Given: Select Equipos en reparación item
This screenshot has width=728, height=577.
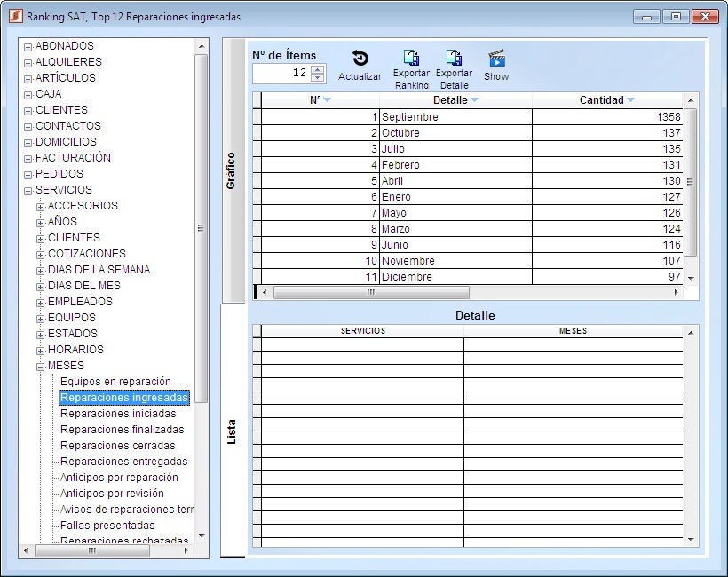Looking at the screenshot, I should pyautogui.click(x=115, y=382).
